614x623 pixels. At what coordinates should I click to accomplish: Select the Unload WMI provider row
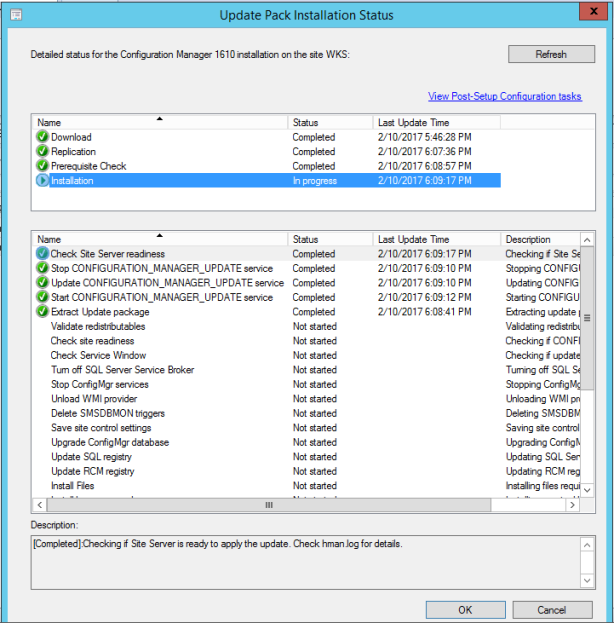tap(308, 399)
